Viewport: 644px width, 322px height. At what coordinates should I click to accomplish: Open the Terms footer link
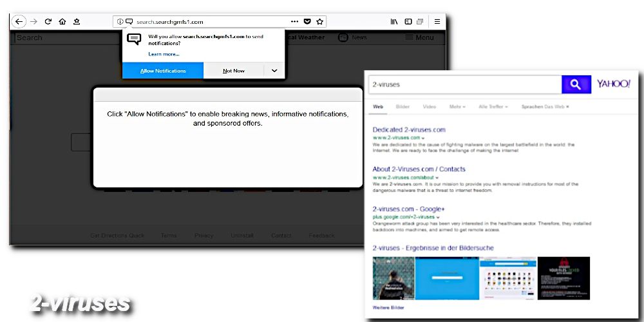pyautogui.click(x=169, y=235)
